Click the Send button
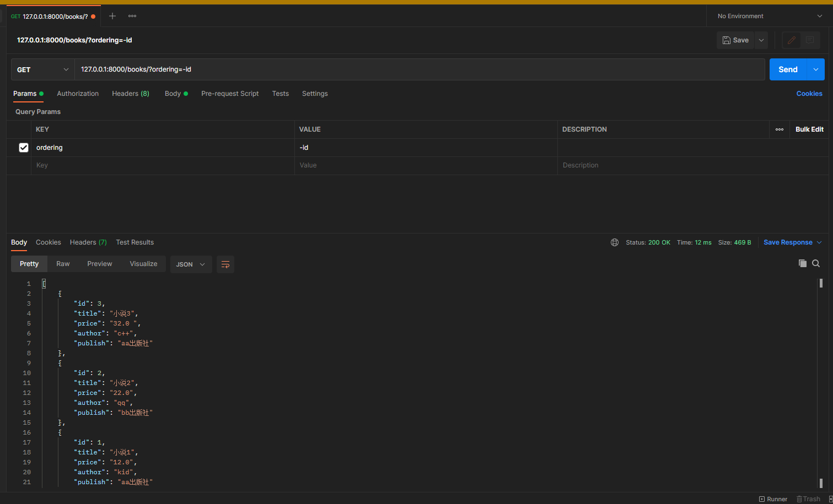This screenshot has height=504, width=833. click(x=788, y=69)
